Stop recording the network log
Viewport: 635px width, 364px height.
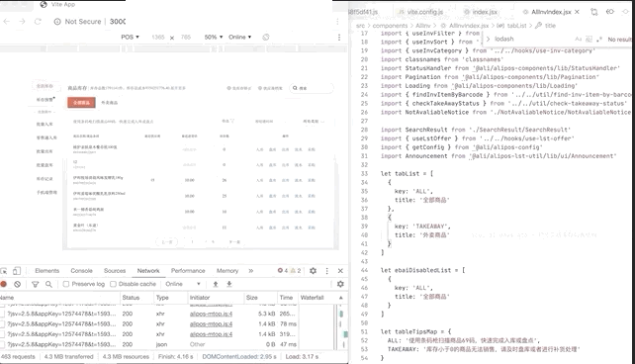click(x=4, y=284)
